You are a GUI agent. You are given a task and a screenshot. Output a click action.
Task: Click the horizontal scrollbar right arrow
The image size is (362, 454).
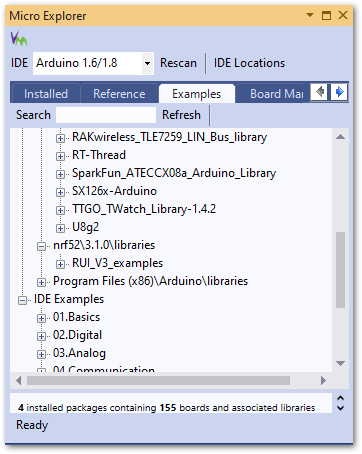click(323, 380)
